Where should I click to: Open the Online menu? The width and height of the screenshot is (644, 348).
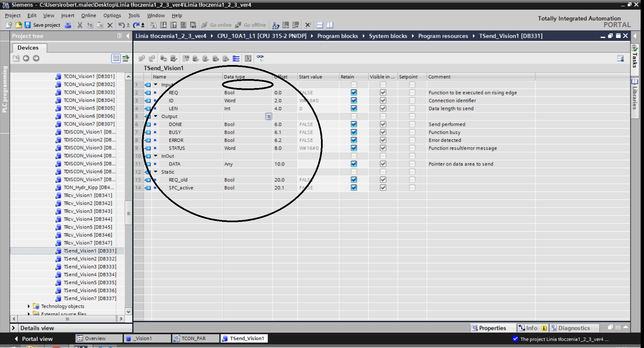click(88, 15)
